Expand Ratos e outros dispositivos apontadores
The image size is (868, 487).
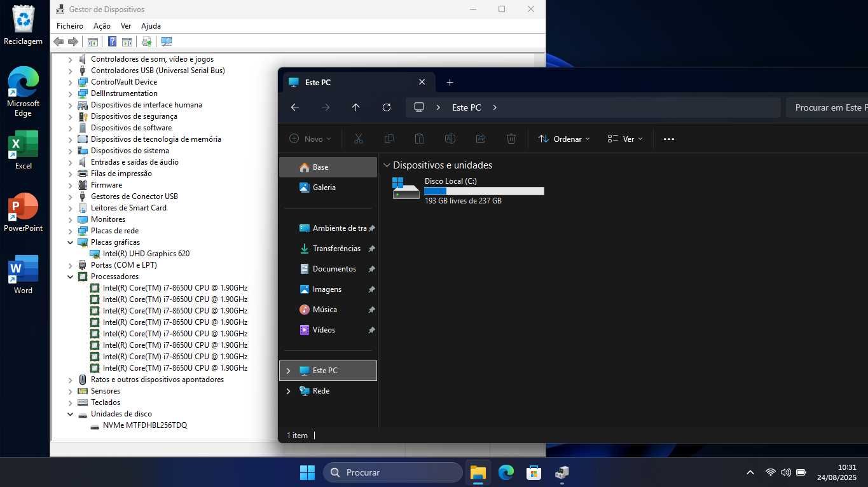click(71, 380)
